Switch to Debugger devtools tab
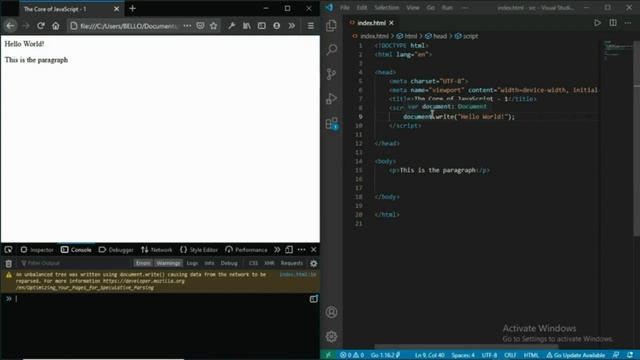The width and height of the screenshot is (640, 360). pos(116,250)
